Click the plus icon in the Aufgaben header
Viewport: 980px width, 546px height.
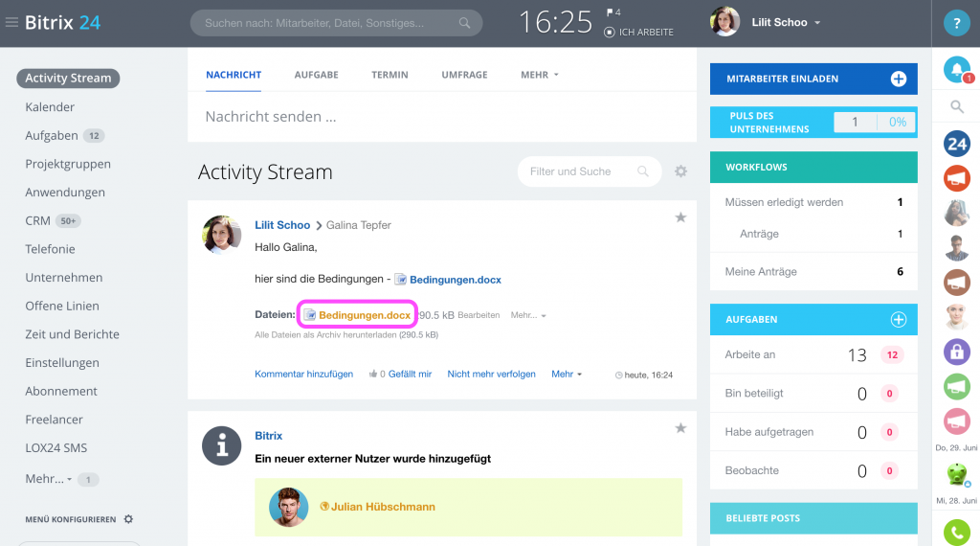click(898, 320)
